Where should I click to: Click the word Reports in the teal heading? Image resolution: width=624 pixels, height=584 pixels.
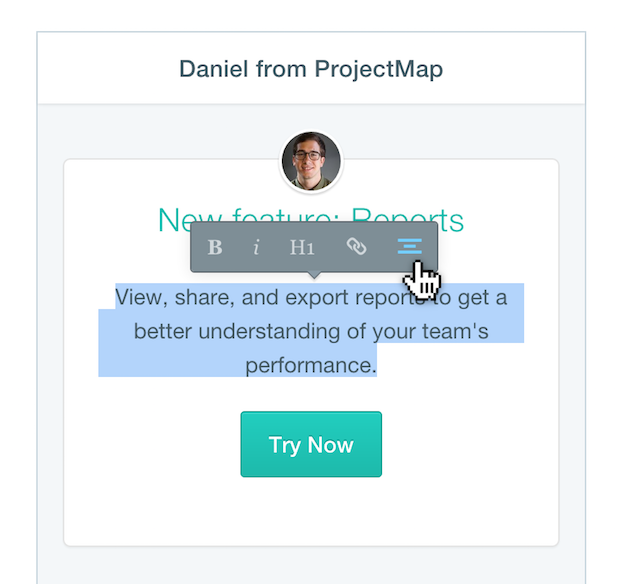pos(408,220)
